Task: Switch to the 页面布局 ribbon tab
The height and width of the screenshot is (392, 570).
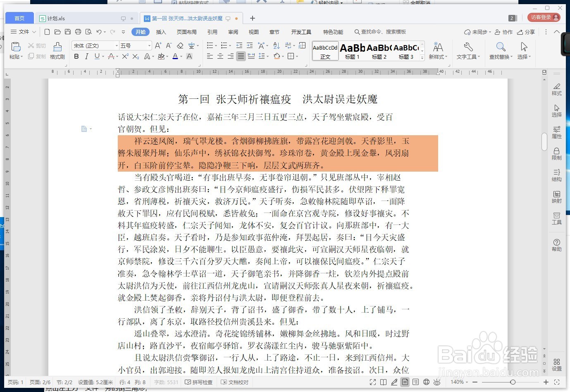Action: (x=186, y=32)
